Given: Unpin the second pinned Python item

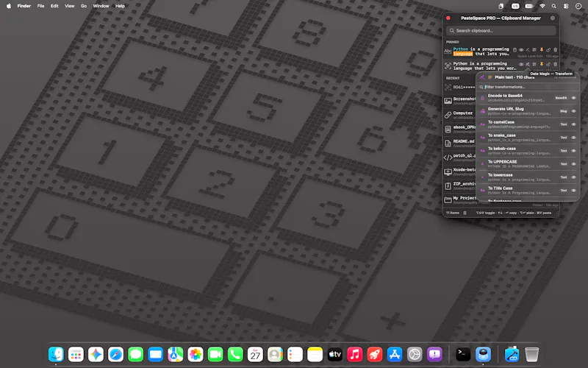Looking at the screenshot, I should 542,64.
